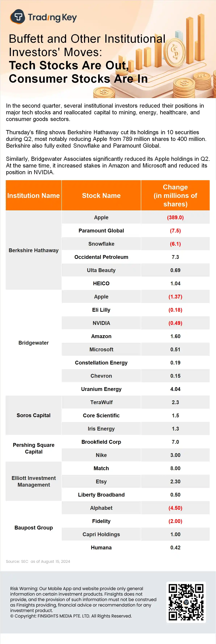This screenshot has height=644, width=216.
Task: Click the Baupost Group institution cell
Action: point(33,528)
